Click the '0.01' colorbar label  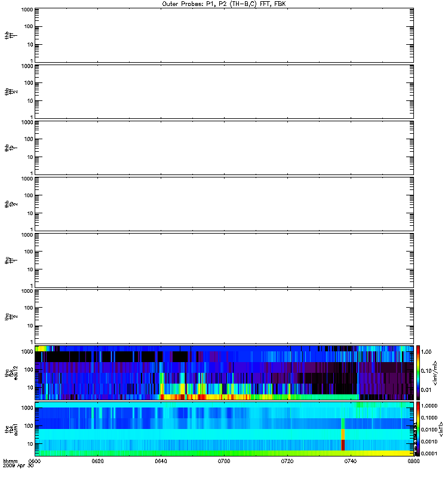426,390
